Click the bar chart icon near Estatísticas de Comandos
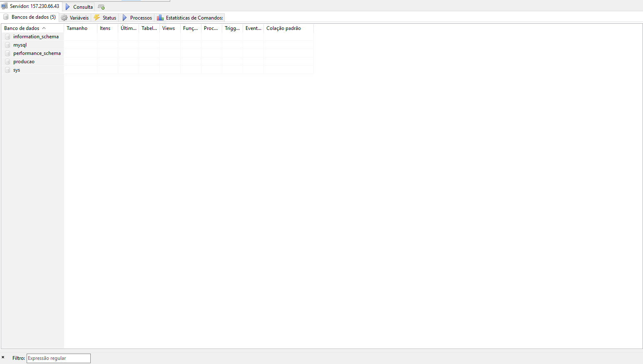This screenshot has width=643, height=364. click(160, 17)
